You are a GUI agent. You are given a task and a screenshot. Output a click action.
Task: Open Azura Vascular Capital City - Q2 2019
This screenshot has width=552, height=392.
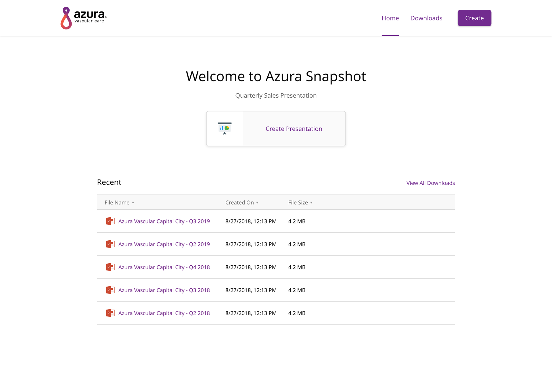(x=164, y=244)
